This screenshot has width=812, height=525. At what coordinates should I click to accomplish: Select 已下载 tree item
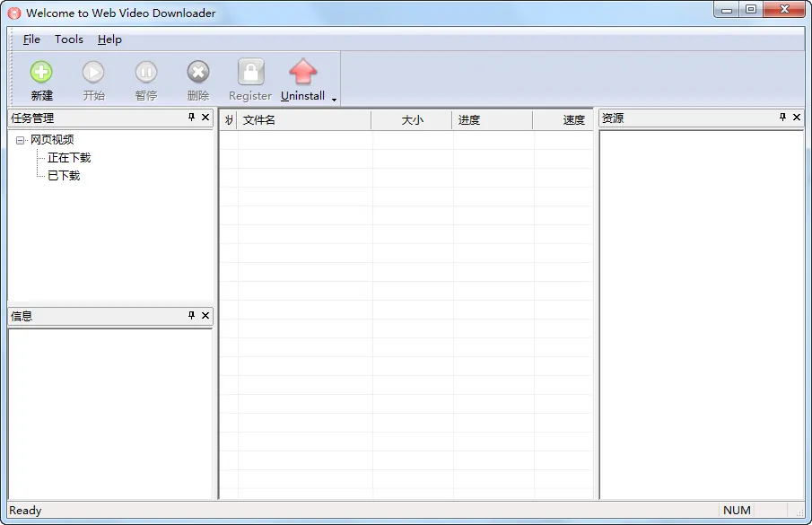64,176
